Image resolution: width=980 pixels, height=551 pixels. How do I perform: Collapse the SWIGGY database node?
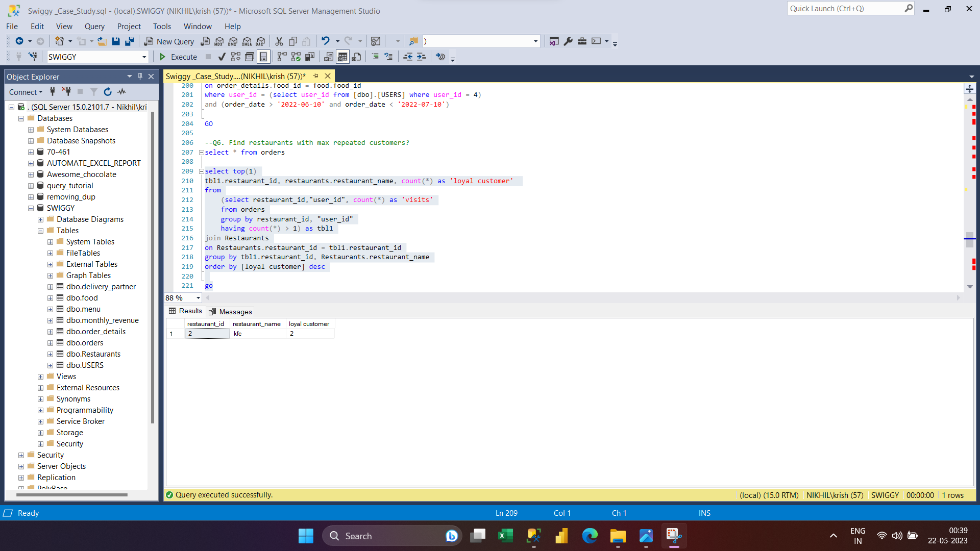(x=31, y=208)
